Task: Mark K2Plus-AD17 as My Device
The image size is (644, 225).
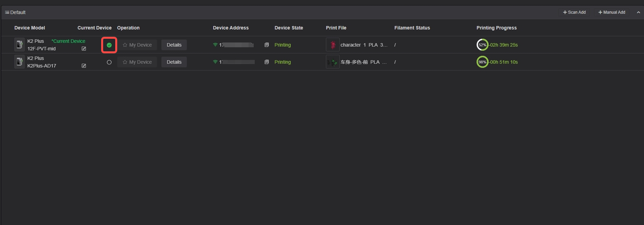Action: 137,62
